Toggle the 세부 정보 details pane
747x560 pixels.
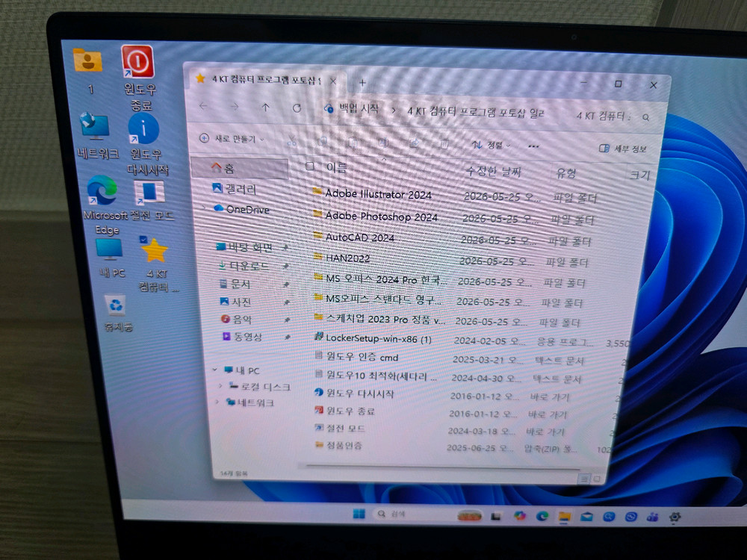click(622, 149)
